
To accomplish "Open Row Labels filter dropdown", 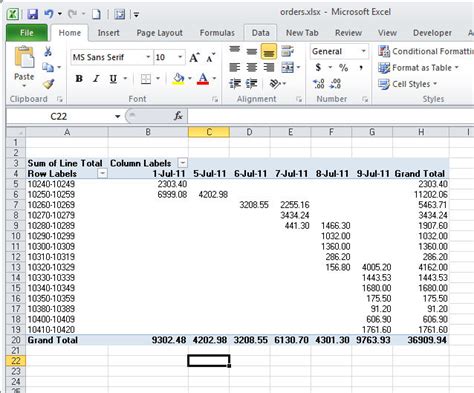I will (x=102, y=173).
